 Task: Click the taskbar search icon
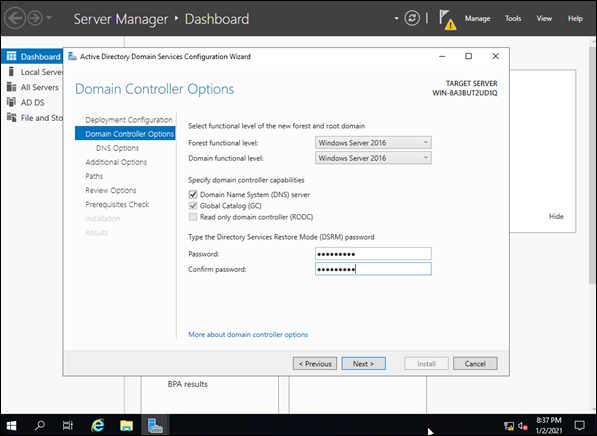40,425
